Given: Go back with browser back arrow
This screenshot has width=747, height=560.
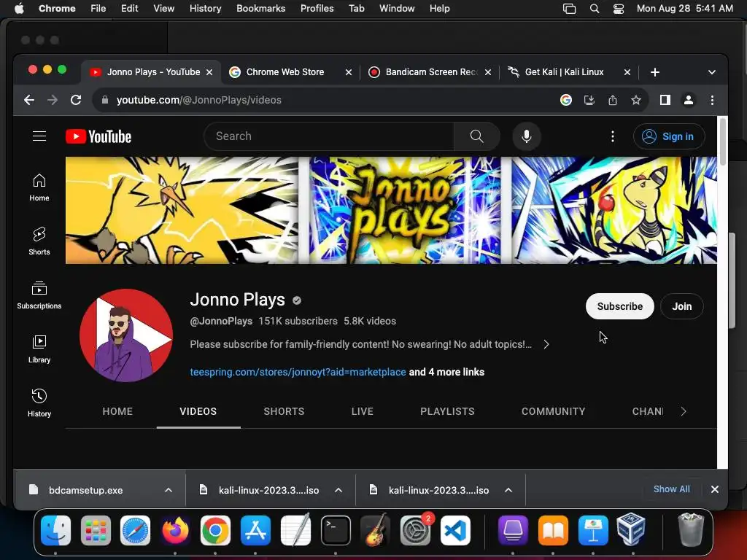Looking at the screenshot, I should [x=29, y=100].
